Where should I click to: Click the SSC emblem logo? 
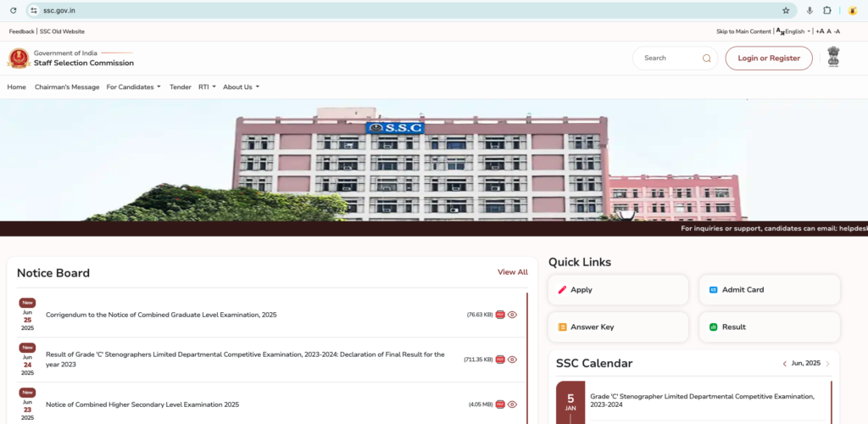pyautogui.click(x=19, y=59)
